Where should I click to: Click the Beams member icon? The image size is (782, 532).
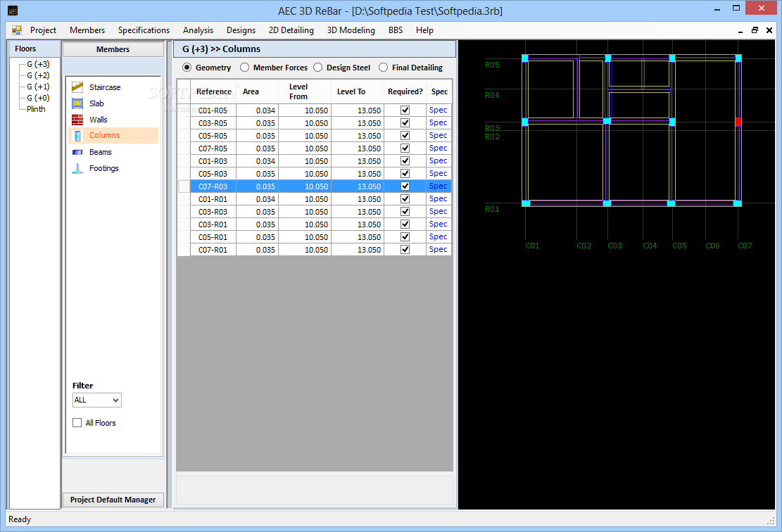pos(77,152)
